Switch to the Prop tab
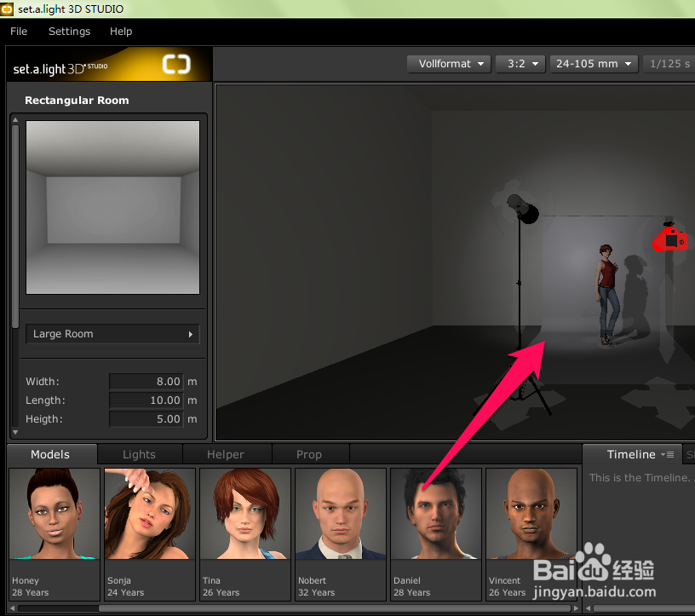The height and width of the screenshot is (616, 695). click(x=309, y=455)
